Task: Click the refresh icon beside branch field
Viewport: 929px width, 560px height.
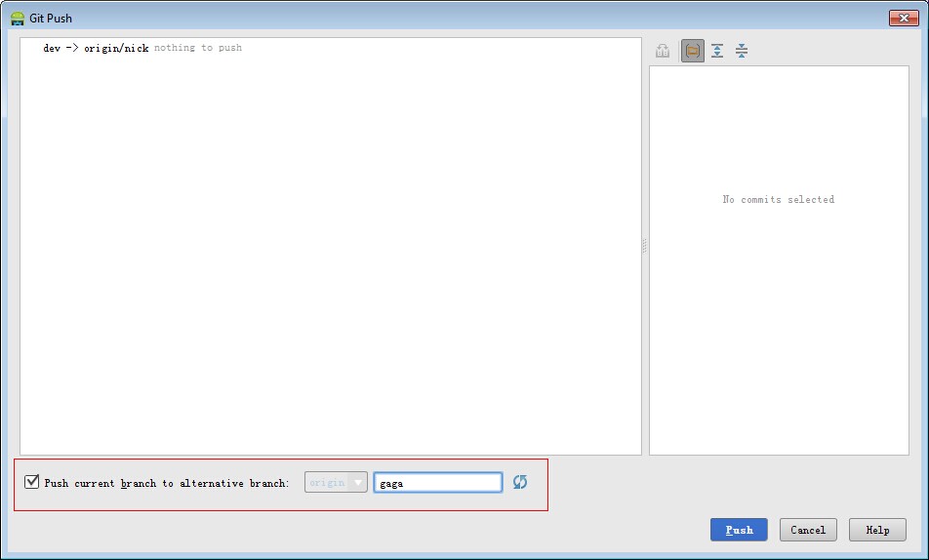Action: pos(519,482)
